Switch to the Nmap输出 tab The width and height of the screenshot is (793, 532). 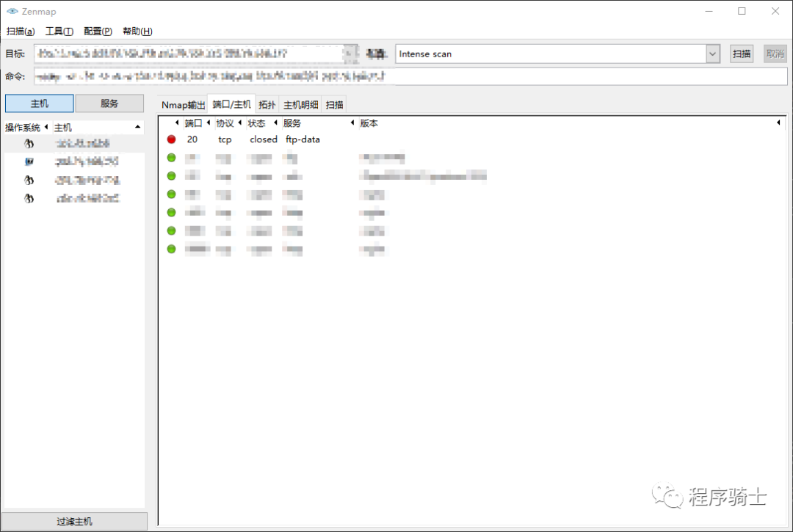[x=183, y=105]
